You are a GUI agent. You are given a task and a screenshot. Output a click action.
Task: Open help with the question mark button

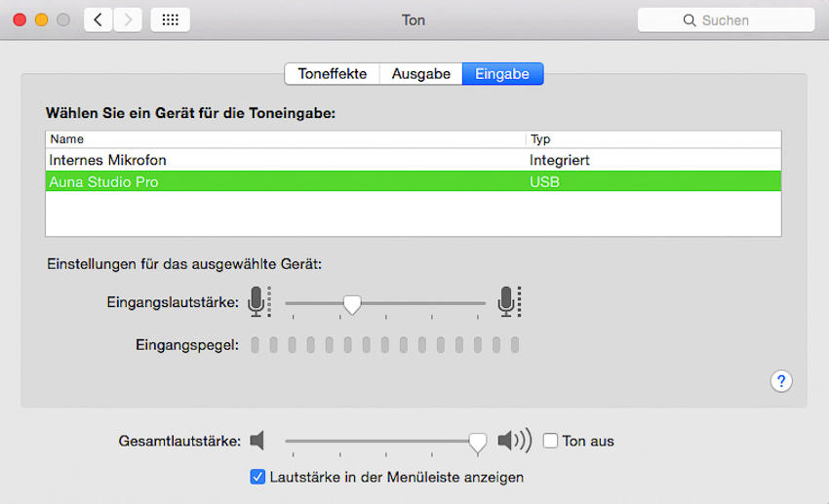[x=781, y=381]
